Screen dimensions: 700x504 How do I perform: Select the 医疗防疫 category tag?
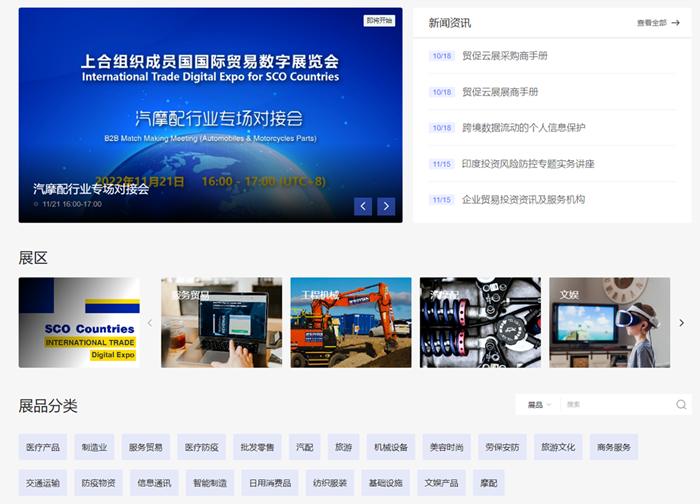(201, 447)
